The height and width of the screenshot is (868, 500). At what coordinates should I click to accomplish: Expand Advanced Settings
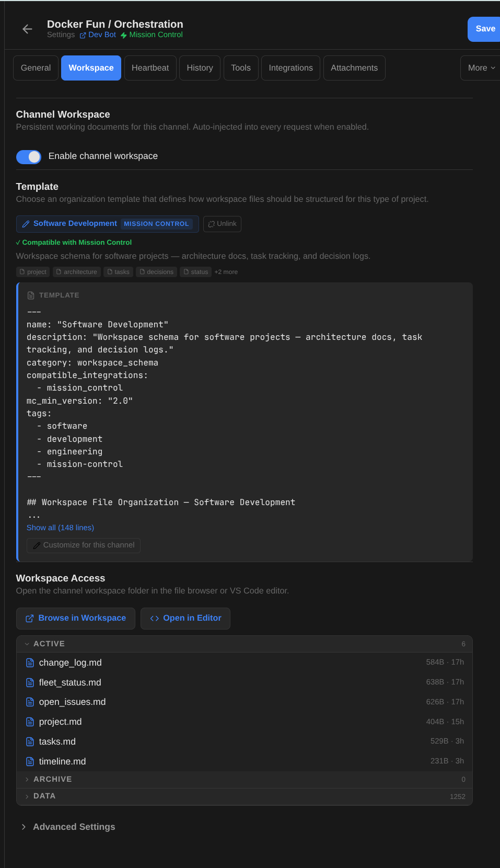coord(68,827)
